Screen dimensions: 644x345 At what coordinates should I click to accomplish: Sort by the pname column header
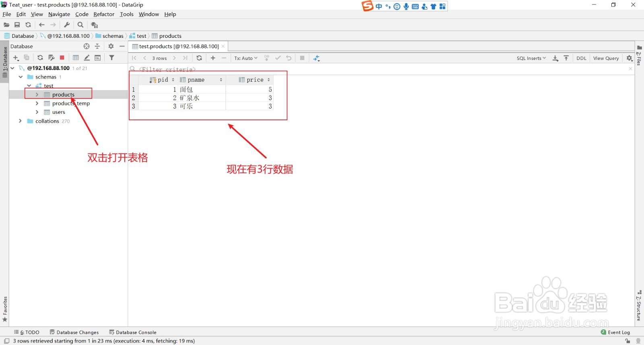click(201, 80)
